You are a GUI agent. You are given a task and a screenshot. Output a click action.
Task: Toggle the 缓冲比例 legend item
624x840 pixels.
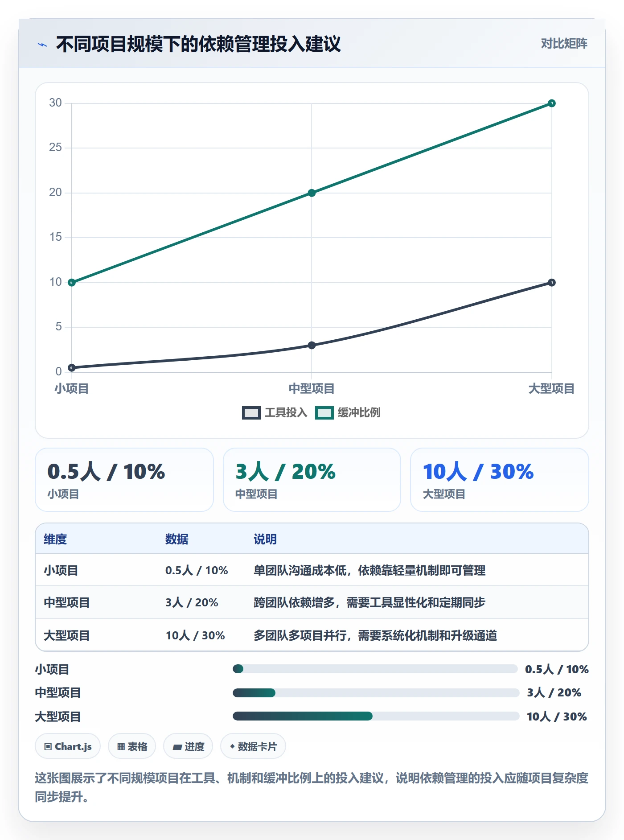point(348,412)
